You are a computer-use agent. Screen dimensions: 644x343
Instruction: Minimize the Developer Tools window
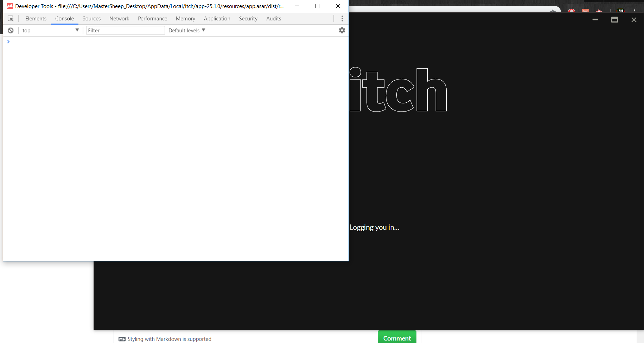[297, 6]
